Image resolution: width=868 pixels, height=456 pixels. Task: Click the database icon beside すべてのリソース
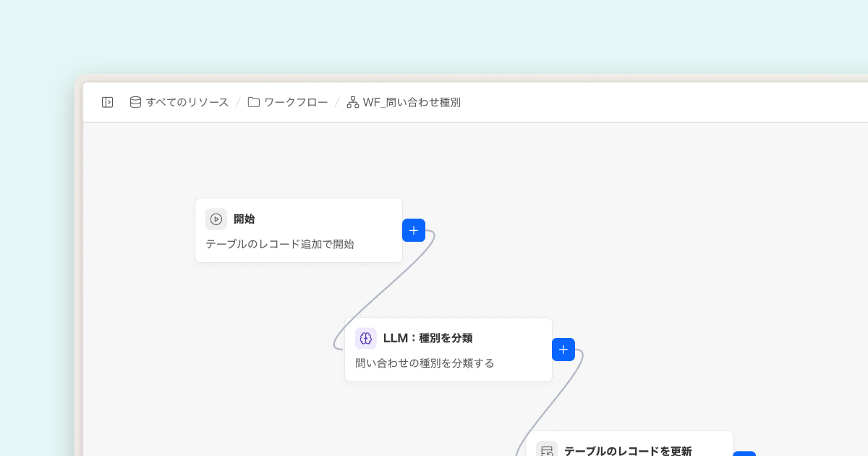click(x=135, y=102)
